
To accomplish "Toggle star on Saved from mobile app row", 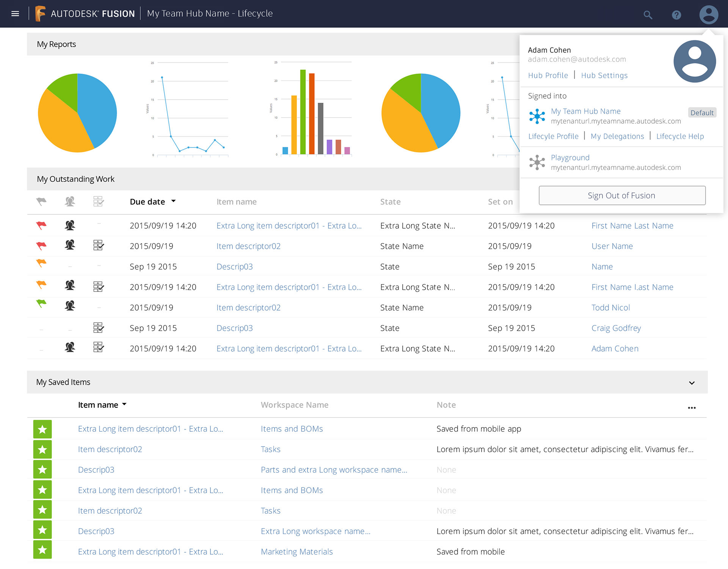I will 42,429.
